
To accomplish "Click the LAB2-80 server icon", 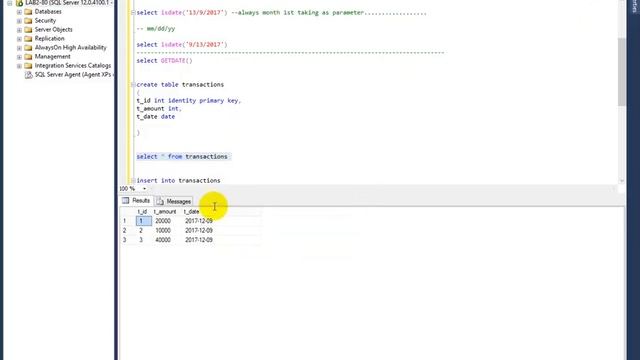I will coord(19,3).
